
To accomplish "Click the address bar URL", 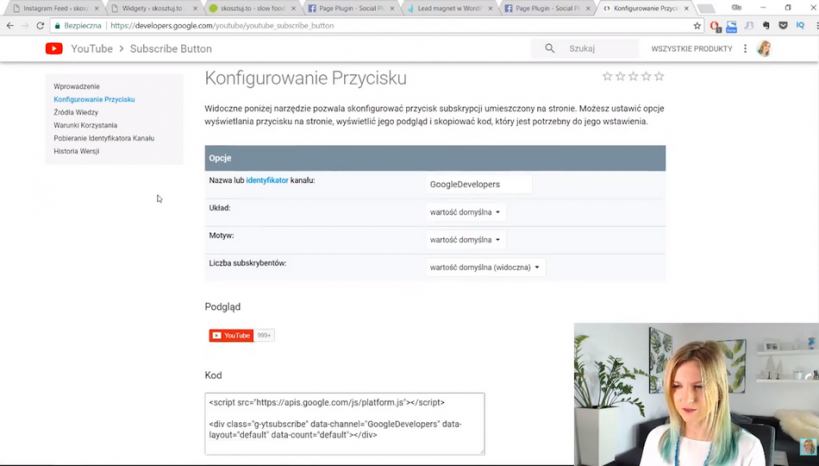I will tap(222, 26).
